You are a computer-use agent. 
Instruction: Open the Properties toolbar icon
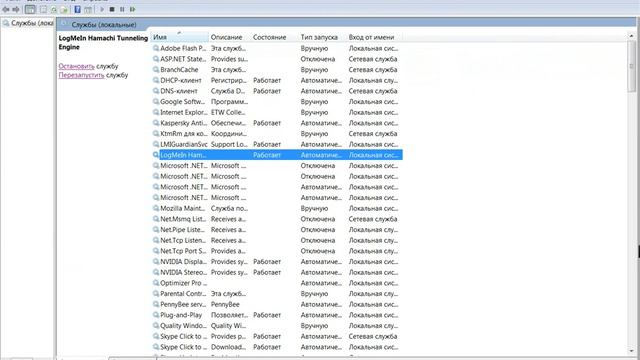[44, 9]
